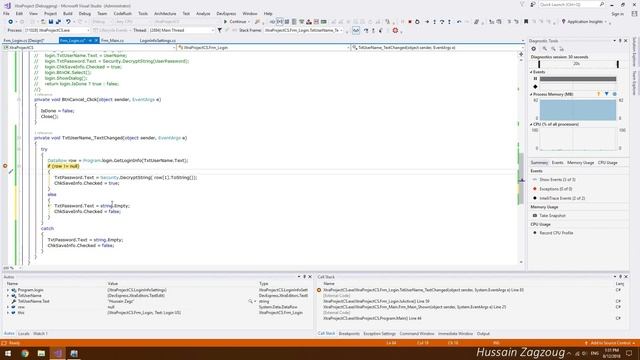Click the diagnostics session timeline ruler
The width and height of the screenshot is (640, 360).
coord(578,64)
